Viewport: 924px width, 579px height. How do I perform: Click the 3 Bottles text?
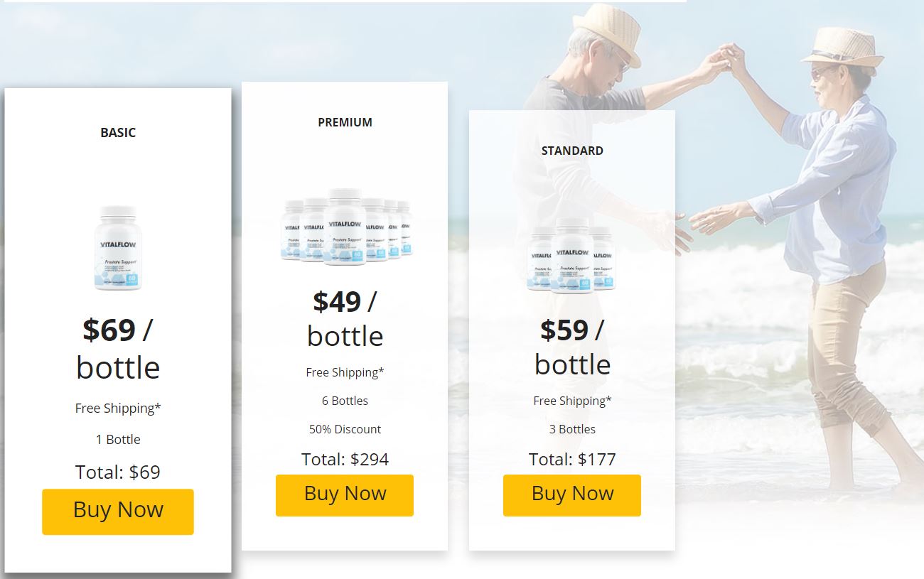[x=572, y=429]
